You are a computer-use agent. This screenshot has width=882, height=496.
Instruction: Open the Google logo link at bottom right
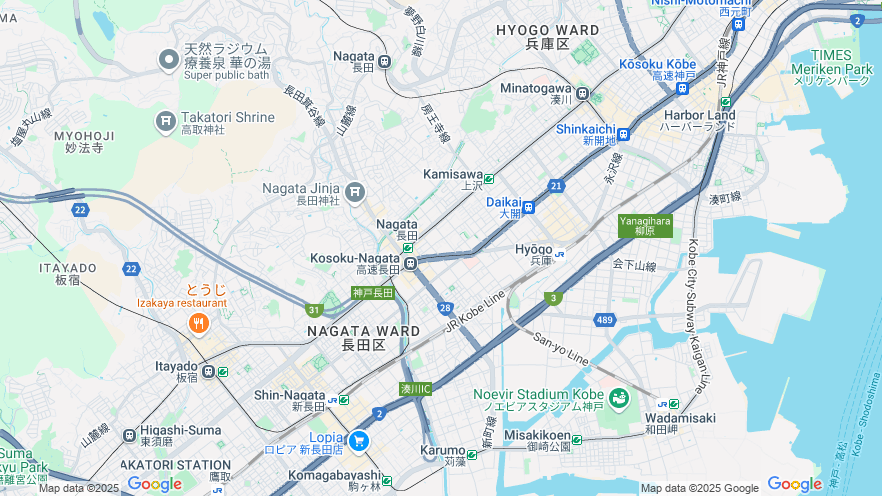coord(795,484)
